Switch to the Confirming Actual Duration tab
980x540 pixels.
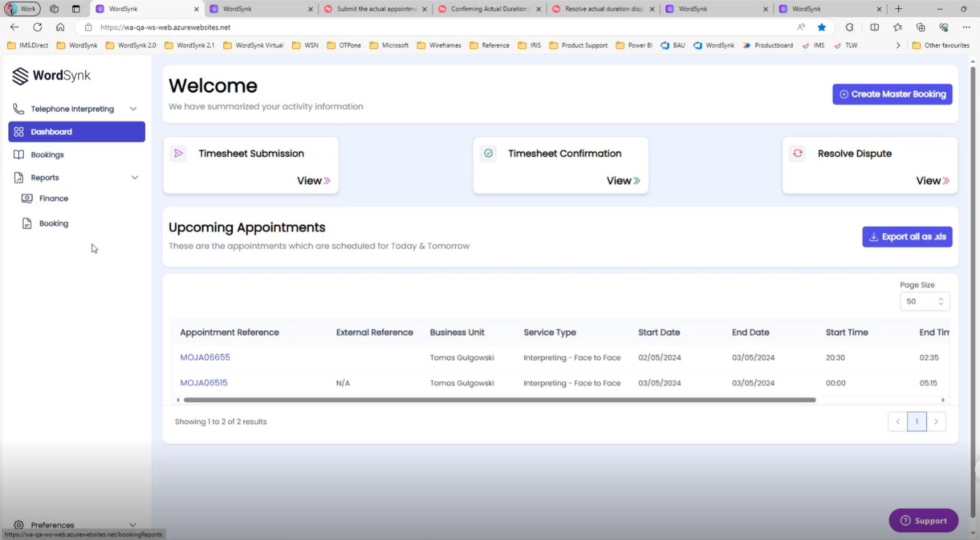tap(488, 9)
